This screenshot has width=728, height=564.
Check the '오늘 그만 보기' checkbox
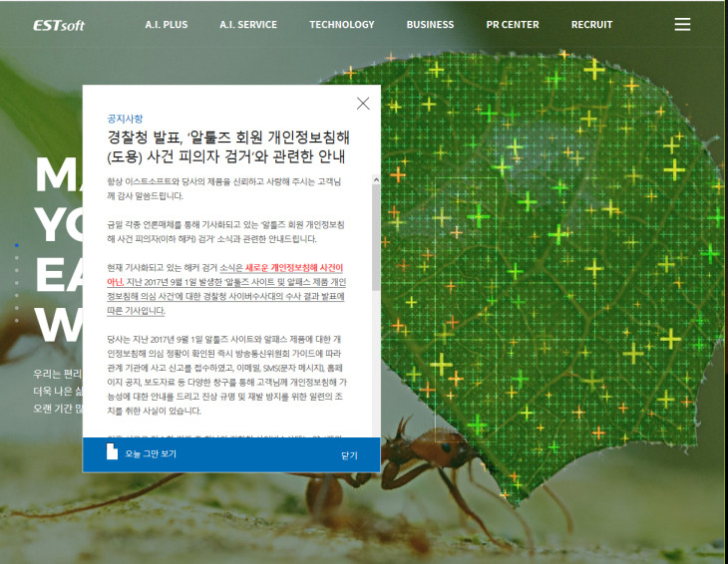[112, 451]
